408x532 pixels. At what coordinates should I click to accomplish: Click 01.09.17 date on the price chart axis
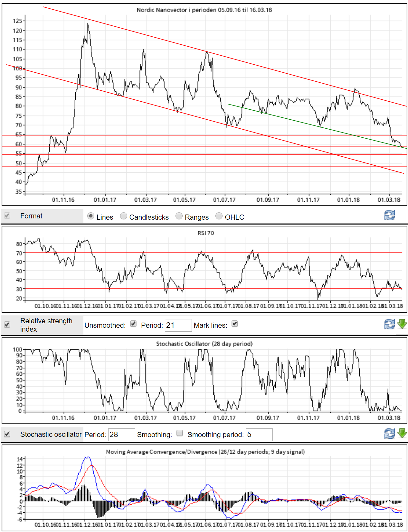point(268,200)
